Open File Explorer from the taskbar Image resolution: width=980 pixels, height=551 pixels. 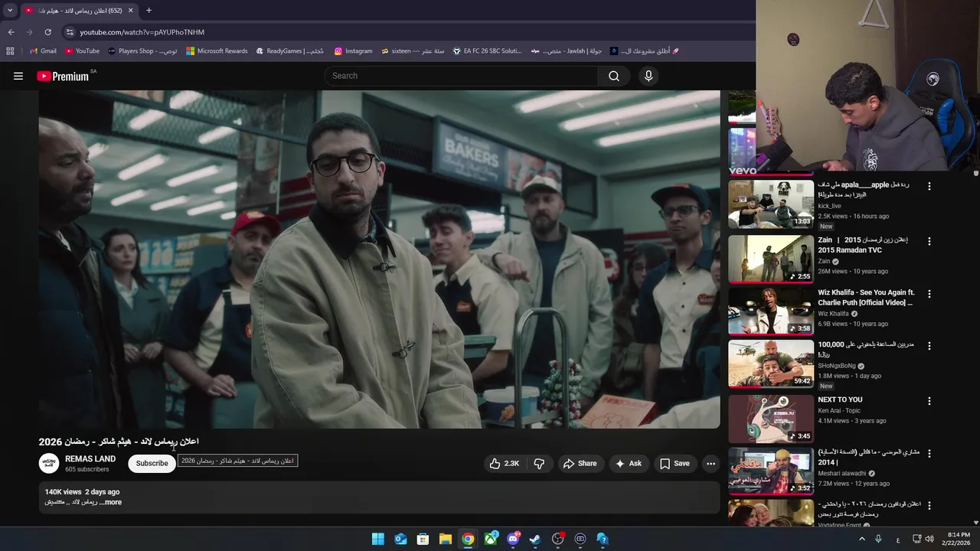pyautogui.click(x=445, y=539)
